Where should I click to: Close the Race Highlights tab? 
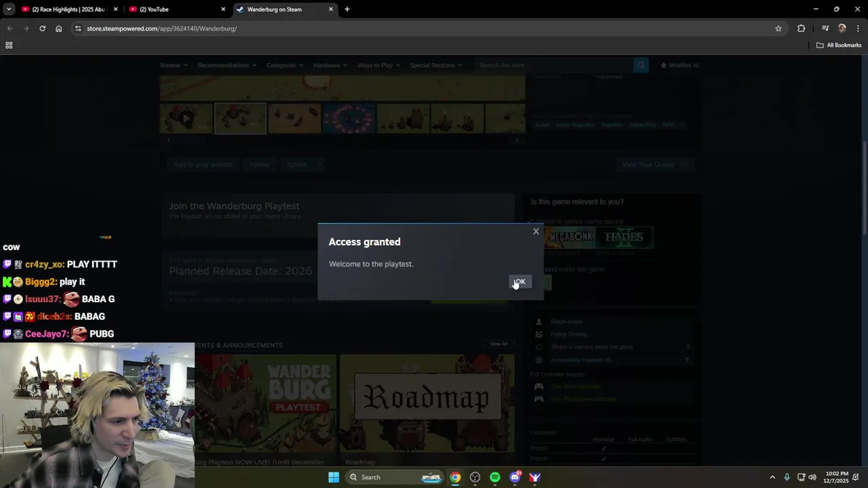pos(115,9)
